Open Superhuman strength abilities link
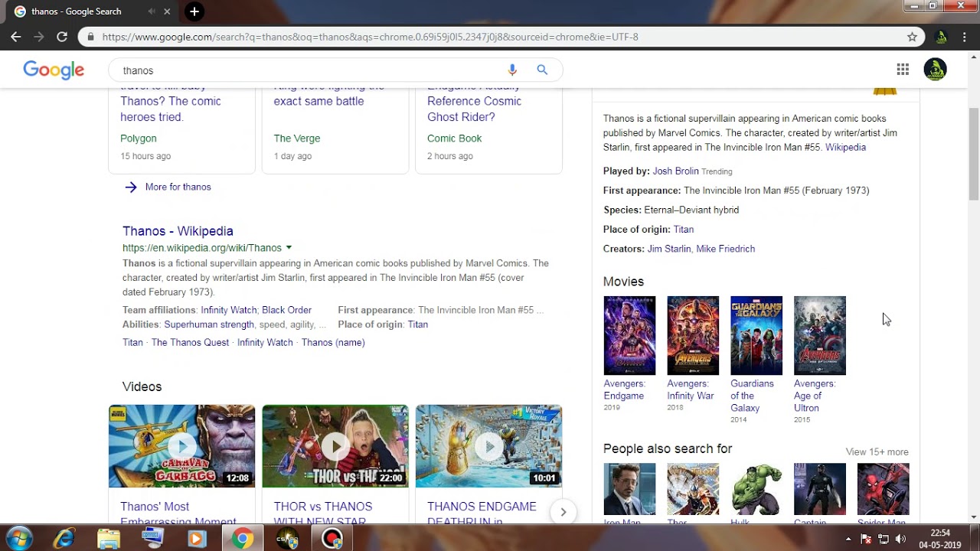This screenshot has height=551, width=980. point(209,324)
